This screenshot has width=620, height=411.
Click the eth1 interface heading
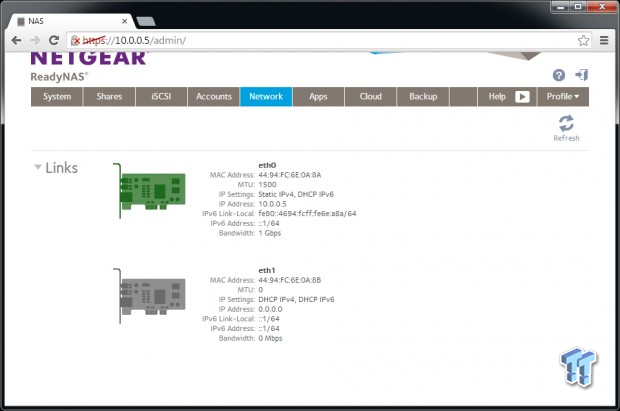click(267, 271)
